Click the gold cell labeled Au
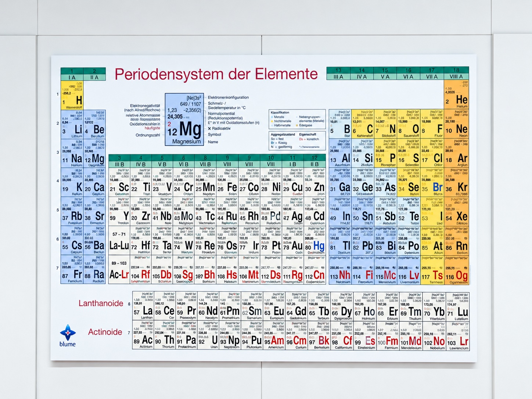 (293, 240)
